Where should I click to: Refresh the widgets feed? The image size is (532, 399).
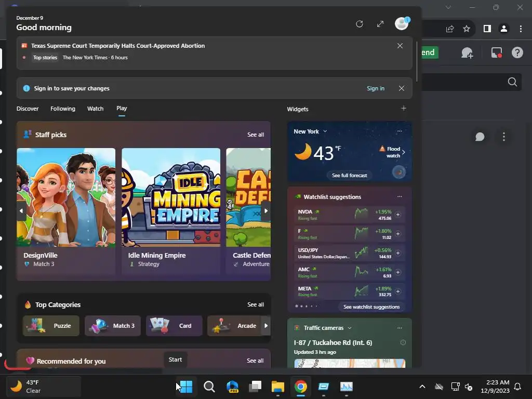coord(360,24)
